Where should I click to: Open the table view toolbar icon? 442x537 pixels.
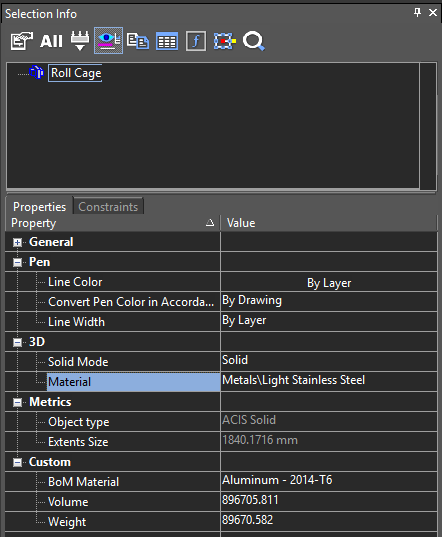(167, 41)
